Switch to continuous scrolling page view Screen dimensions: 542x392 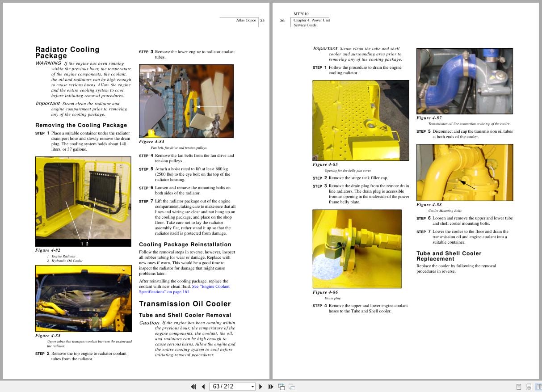click(x=529, y=387)
